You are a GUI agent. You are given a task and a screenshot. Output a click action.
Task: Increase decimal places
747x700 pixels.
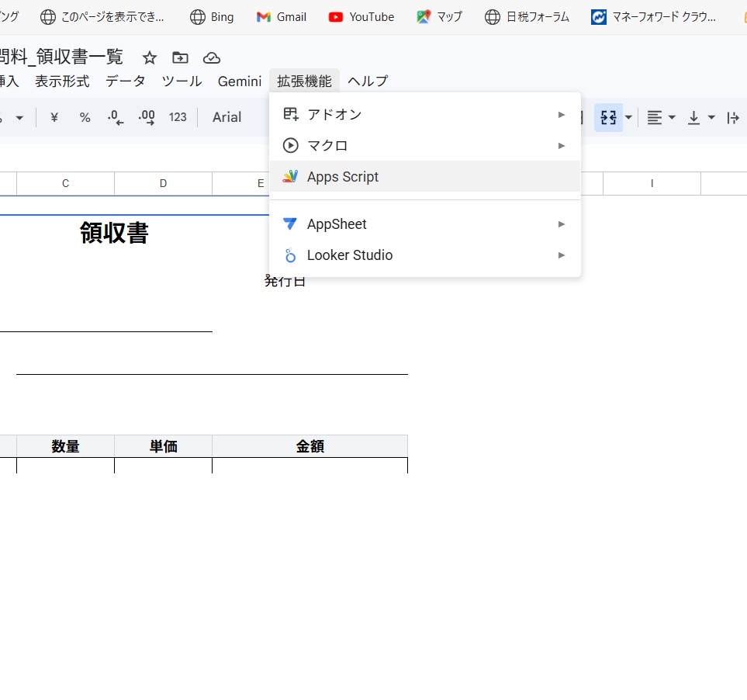tap(147, 117)
